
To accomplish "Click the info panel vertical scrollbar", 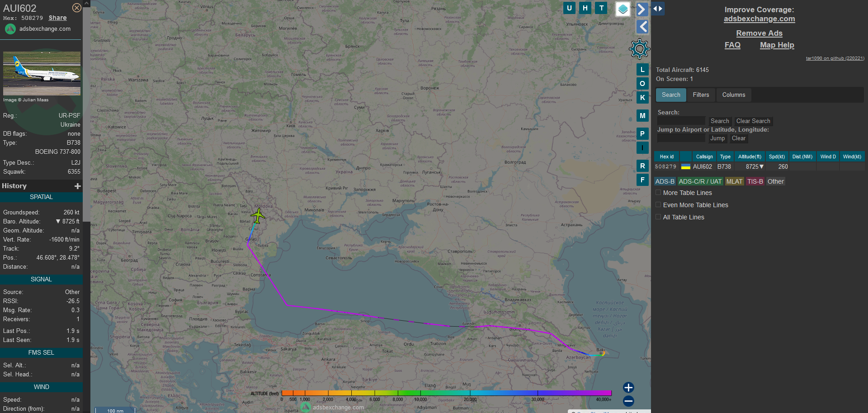I will tap(86, 113).
